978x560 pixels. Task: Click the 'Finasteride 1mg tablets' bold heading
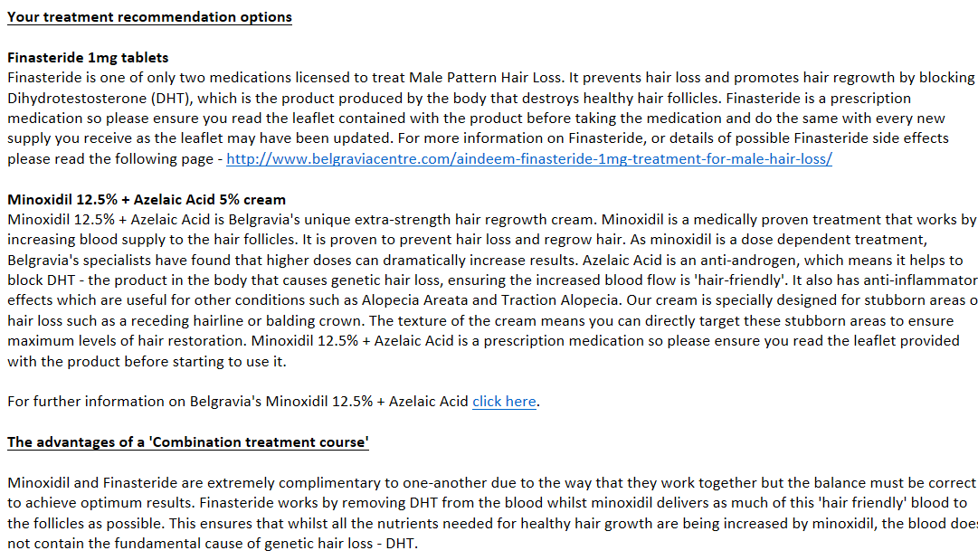[88, 58]
